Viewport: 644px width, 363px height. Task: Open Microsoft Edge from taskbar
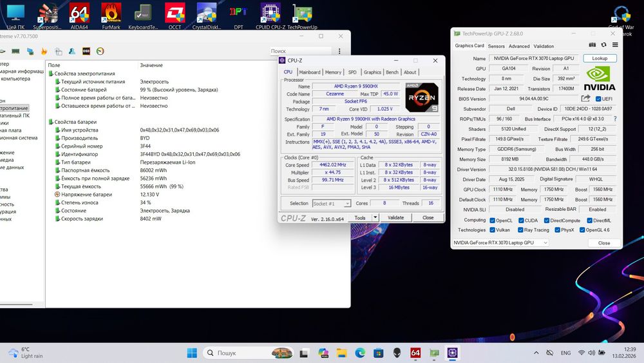click(360, 353)
